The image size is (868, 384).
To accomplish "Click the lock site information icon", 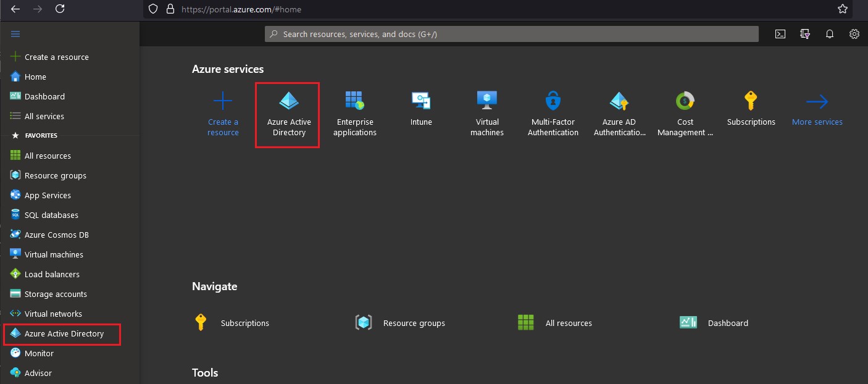I will pyautogui.click(x=171, y=9).
